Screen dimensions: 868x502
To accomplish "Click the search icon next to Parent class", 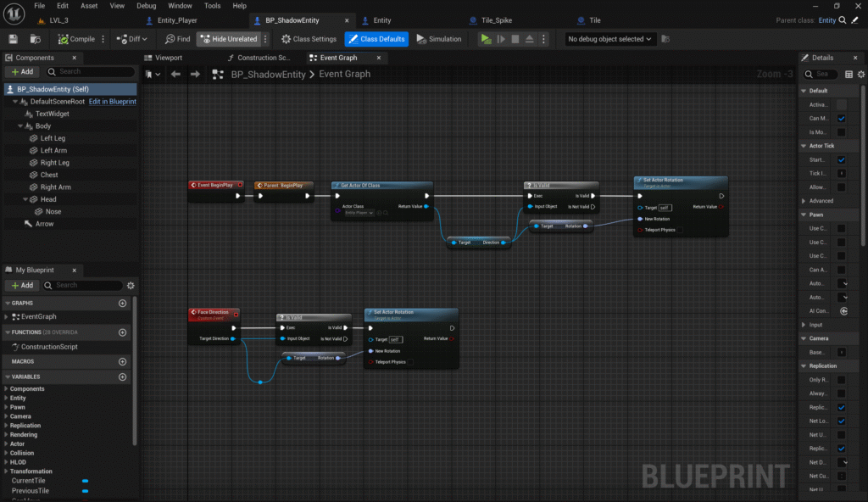I will 843,20.
